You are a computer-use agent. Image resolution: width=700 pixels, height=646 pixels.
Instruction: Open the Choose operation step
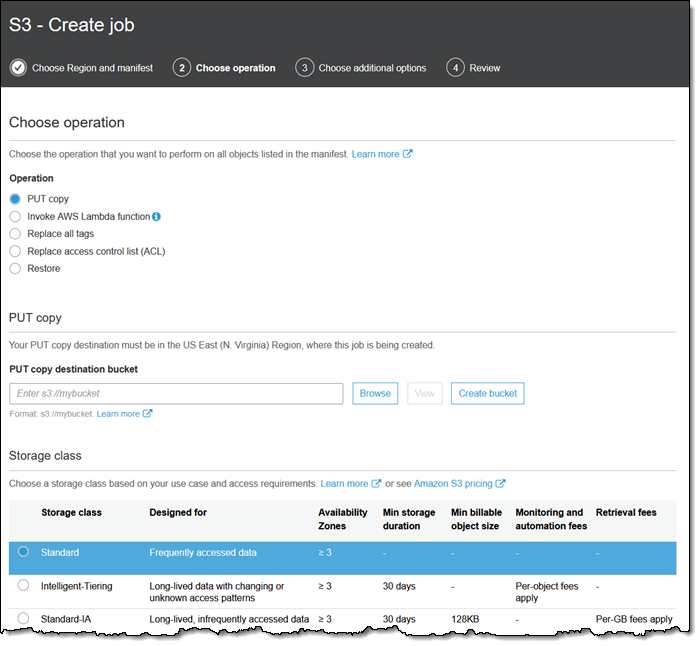(x=236, y=68)
